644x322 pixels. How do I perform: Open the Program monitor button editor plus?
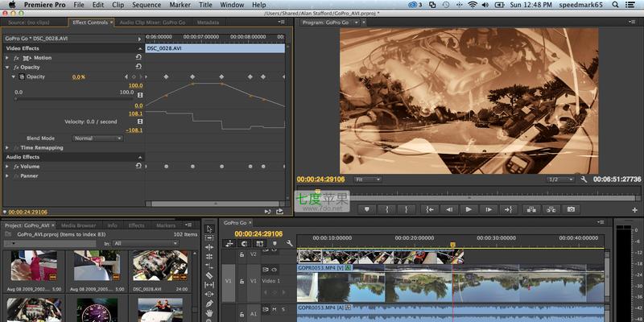click(635, 210)
